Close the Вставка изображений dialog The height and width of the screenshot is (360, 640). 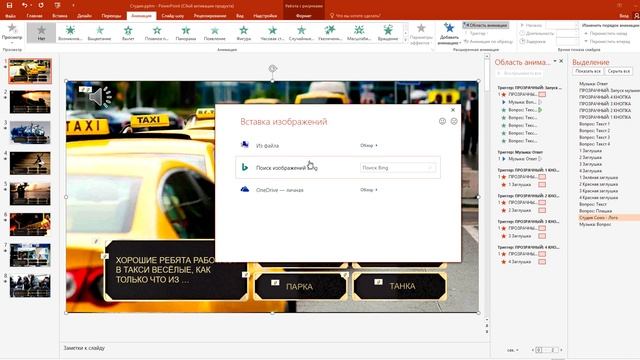point(453,110)
